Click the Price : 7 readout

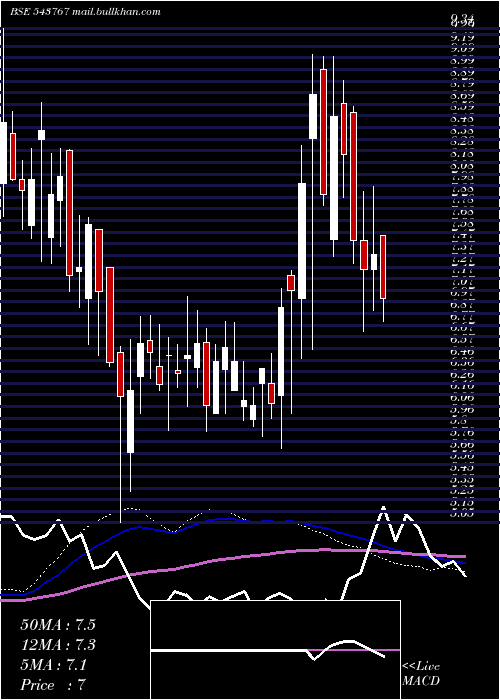53,685
